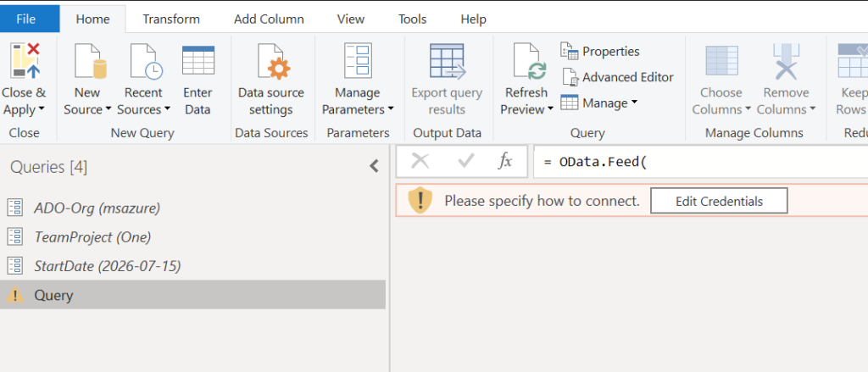Open the File menu tab
This screenshot has height=372, width=868.
click(26, 19)
